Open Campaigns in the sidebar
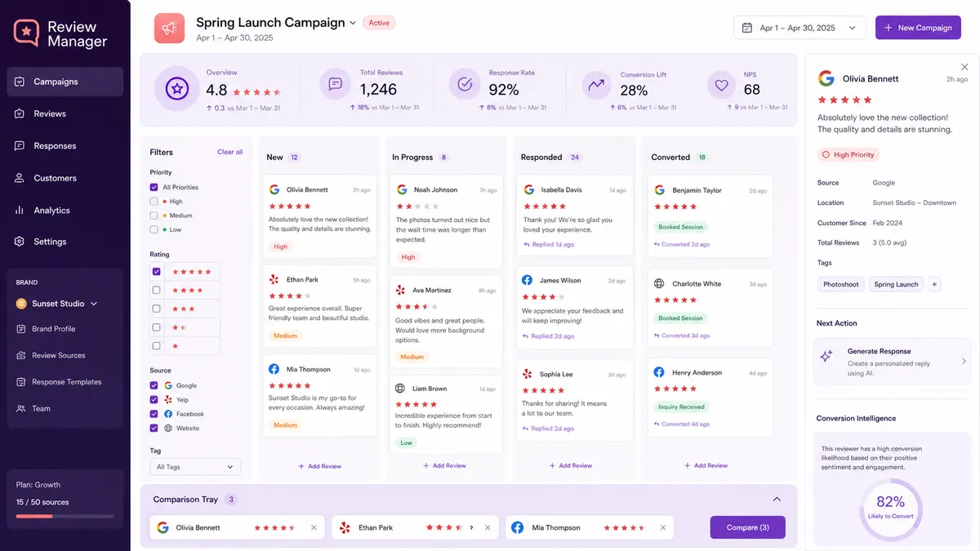This screenshot has height=551, width=980. tap(65, 82)
